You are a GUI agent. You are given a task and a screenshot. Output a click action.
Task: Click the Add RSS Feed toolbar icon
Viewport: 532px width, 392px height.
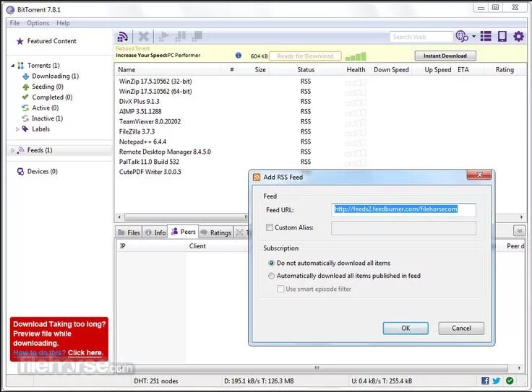[x=122, y=36]
